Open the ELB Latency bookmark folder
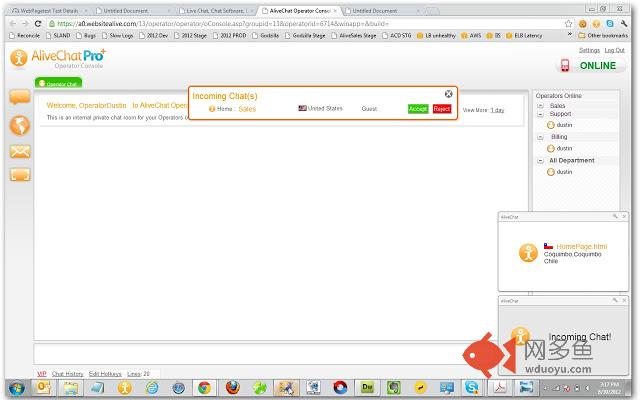Image resolution: width=640 pixels, height=400 pixels. click(524, 36)
